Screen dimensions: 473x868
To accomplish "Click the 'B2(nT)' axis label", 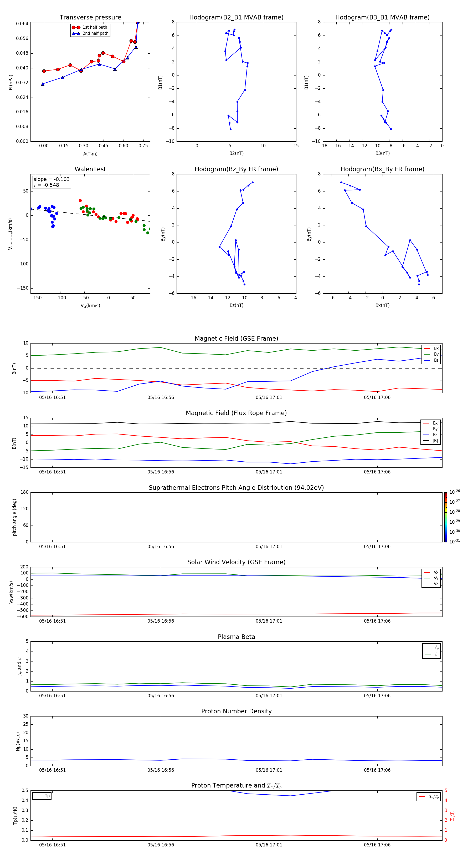I will pyautogui.click(x=236, y=153).
